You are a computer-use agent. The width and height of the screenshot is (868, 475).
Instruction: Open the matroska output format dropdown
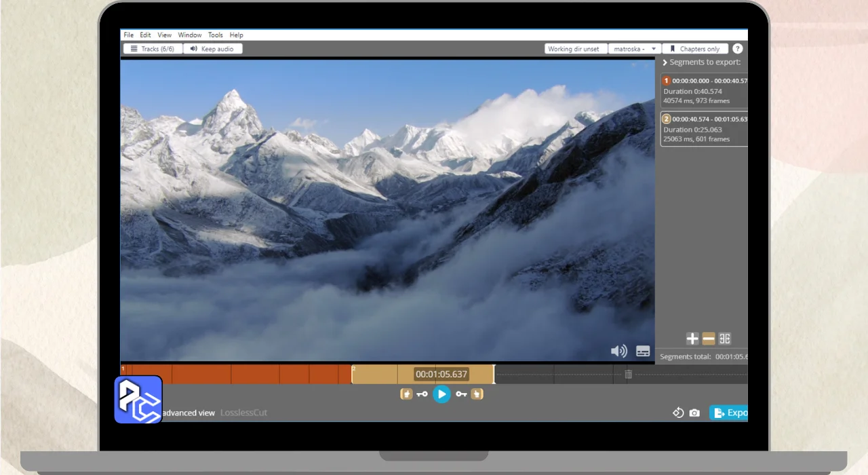click(x=634, y=49)
